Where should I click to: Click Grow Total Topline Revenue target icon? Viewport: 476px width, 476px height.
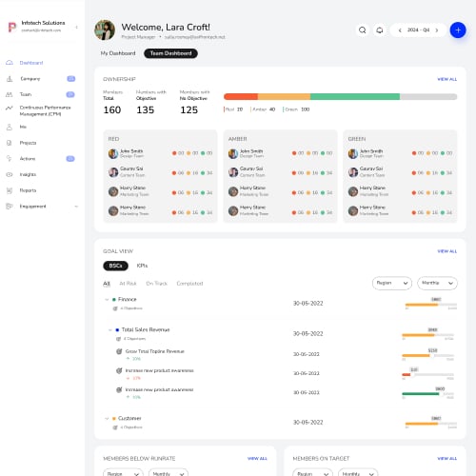[x=119, y=351]
